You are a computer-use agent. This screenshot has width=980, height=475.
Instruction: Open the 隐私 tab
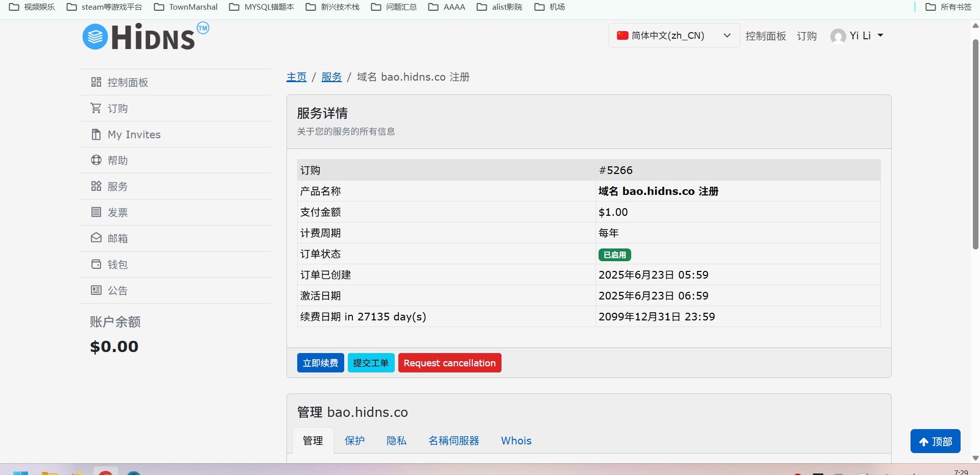coord(396,440)
